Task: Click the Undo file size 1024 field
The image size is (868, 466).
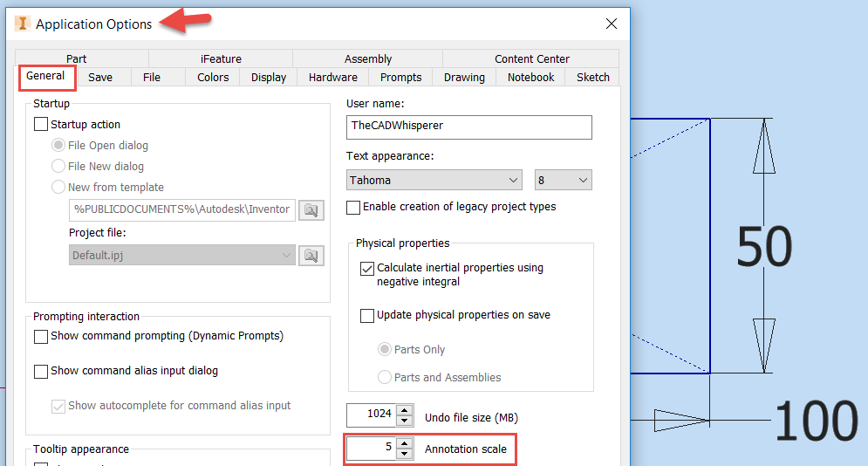Action: pyautogui.click(x=372, y=415)
